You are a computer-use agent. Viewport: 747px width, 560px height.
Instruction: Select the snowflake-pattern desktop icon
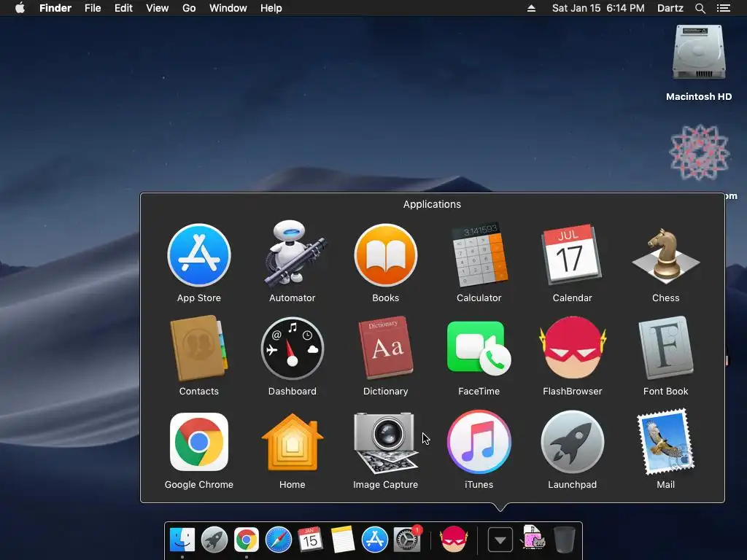coord(700,152)
